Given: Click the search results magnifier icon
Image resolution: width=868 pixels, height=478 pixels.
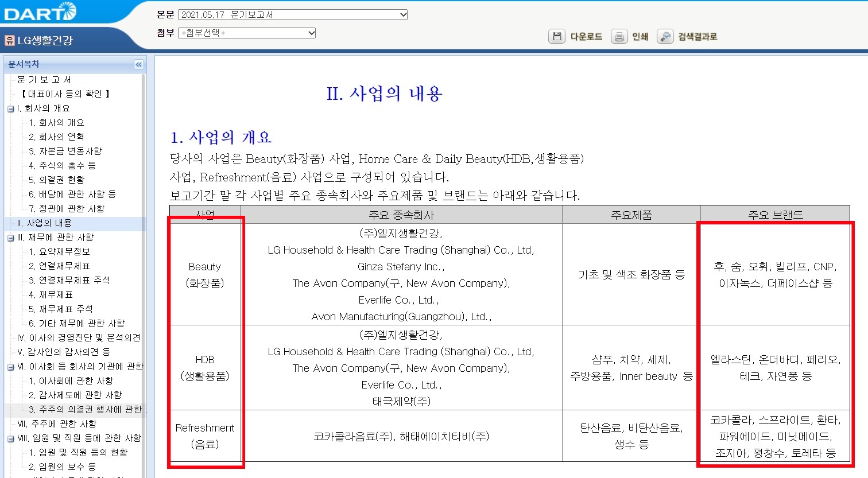Looking at the screenshot, I should click(x=665, y=37).
